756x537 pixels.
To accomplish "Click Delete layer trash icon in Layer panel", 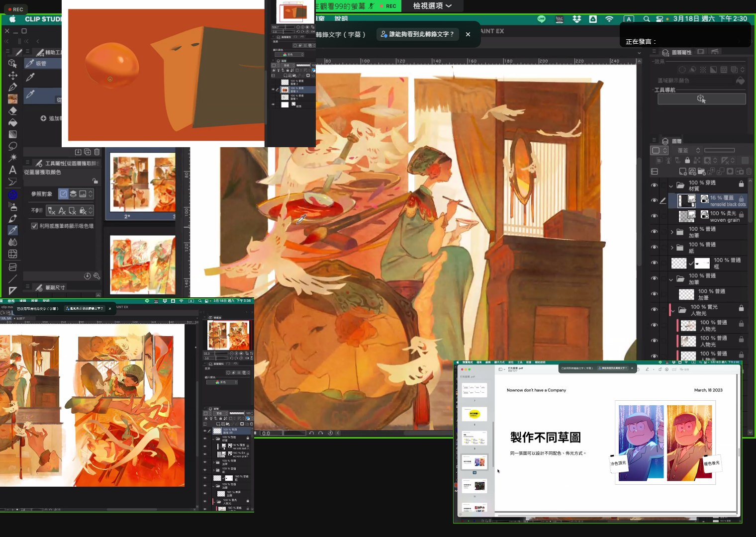I will [749, 172].
